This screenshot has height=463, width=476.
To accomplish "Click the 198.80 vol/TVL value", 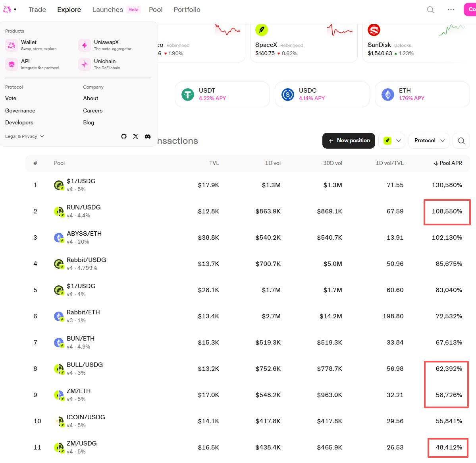I will tap(393, 316).
